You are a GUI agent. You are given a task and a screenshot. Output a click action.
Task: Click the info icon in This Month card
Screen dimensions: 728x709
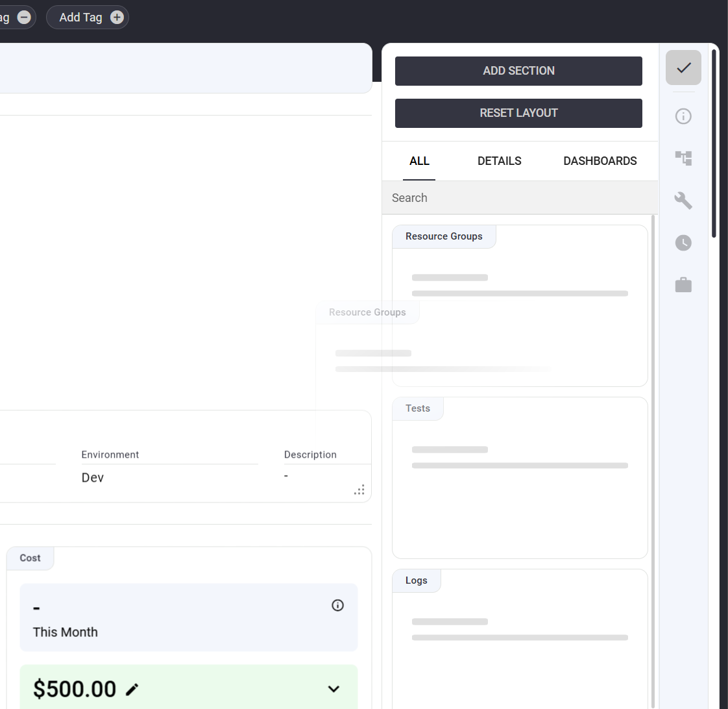(337, 605)
